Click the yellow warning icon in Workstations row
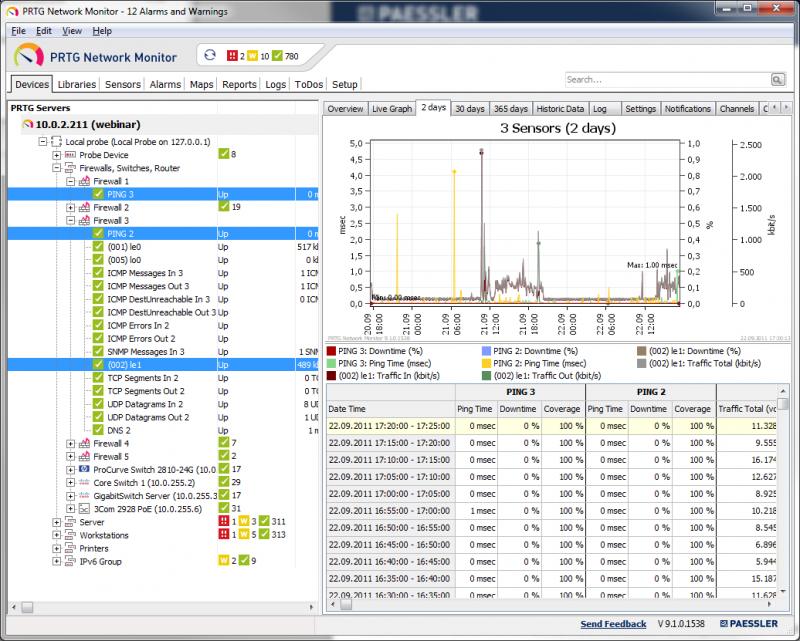This screenshot has height=641, width=800. pos(244,534)
